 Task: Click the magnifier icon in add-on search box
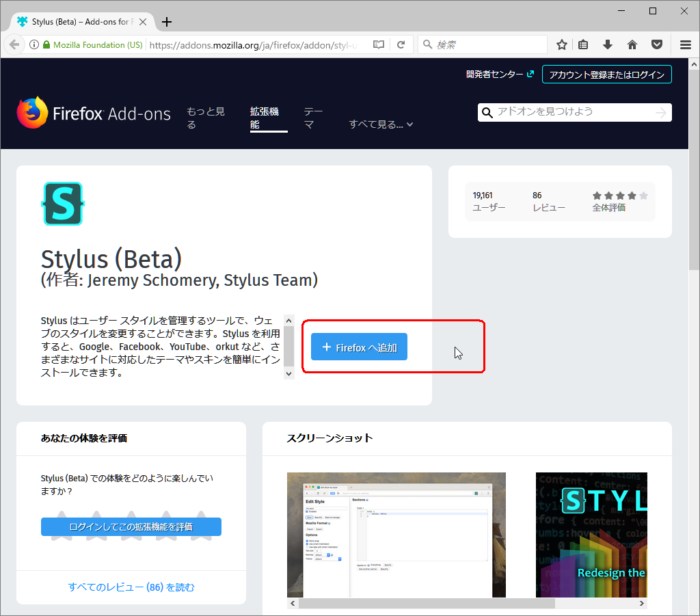coord(487,113)
